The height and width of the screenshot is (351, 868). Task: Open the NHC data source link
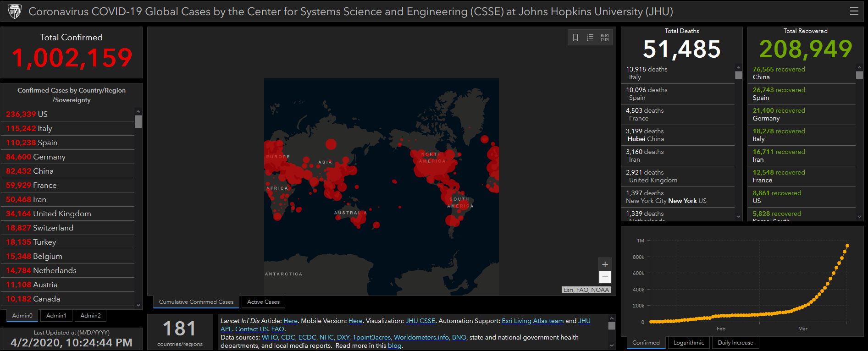tap(326, 338)
